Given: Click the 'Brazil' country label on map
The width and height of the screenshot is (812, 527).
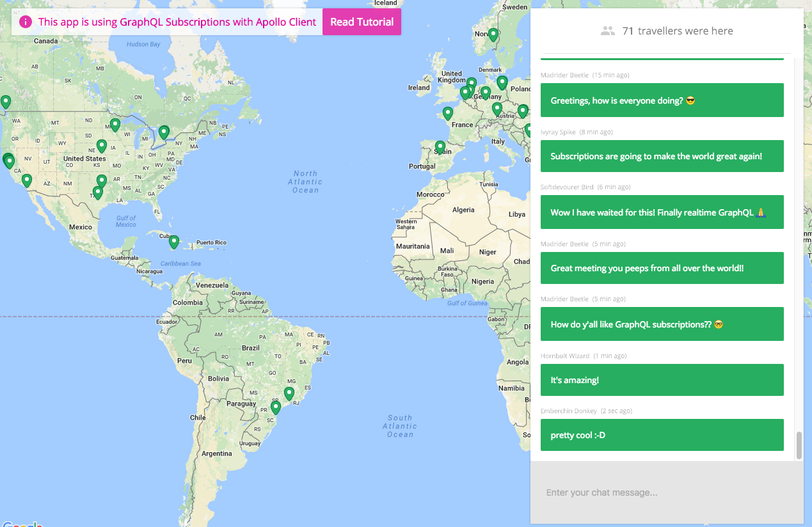Looking at the screenshot, I should [x=251, y=348].
